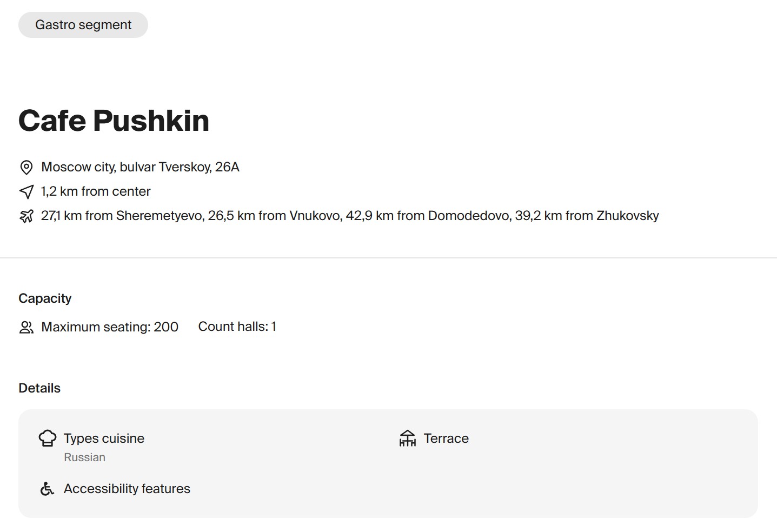Click Maximum seating: 200 label
Viewport: 777px width, 532px height.
(110, 327)
